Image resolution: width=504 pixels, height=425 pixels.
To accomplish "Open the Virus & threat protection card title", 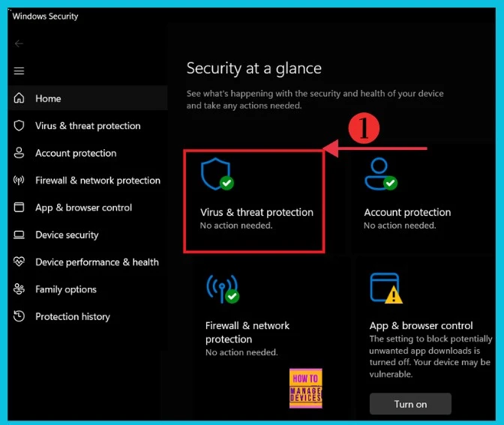I will 256,212.
